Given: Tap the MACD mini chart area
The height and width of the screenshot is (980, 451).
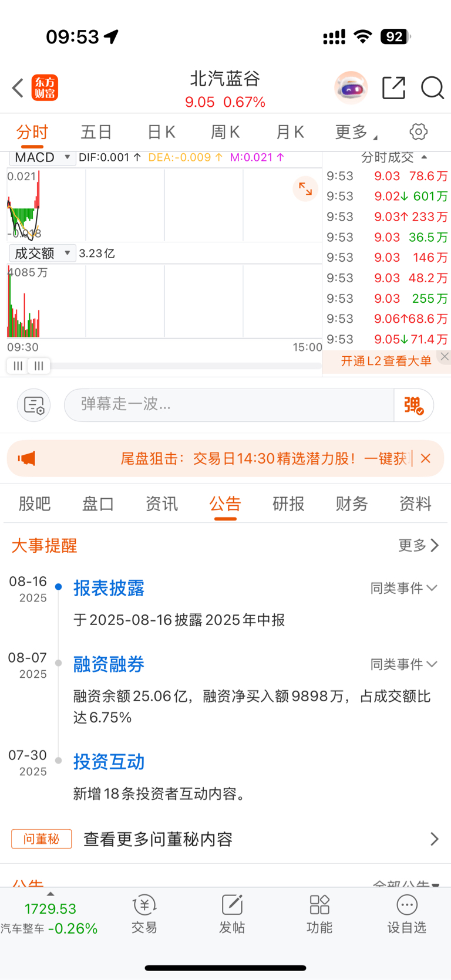Looking at the screenshot, I should pyautogui.click(x=164, y=205).
